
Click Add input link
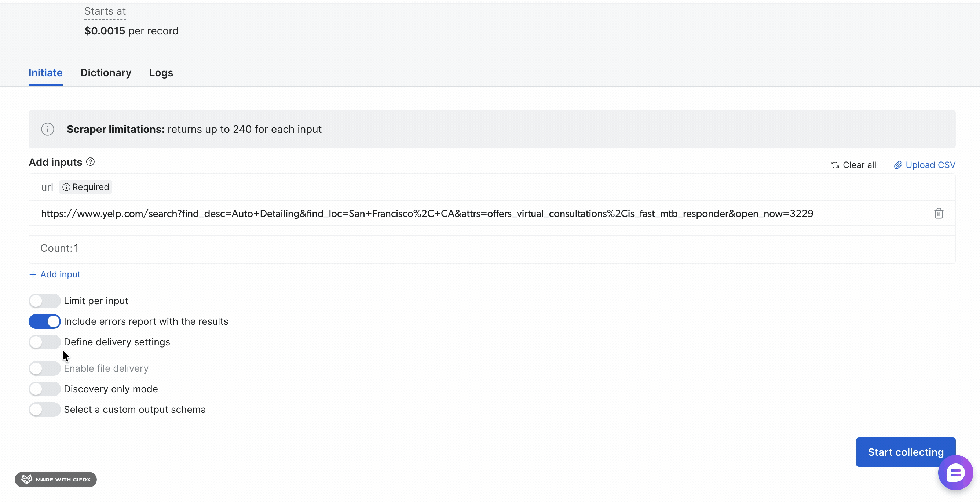(x=55, y=274)
